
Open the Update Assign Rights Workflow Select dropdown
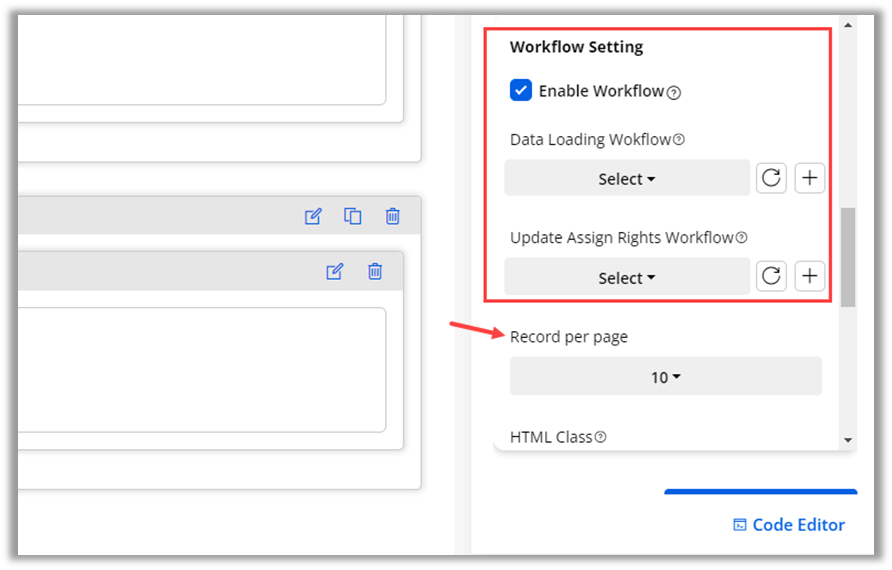pos(627,277)
